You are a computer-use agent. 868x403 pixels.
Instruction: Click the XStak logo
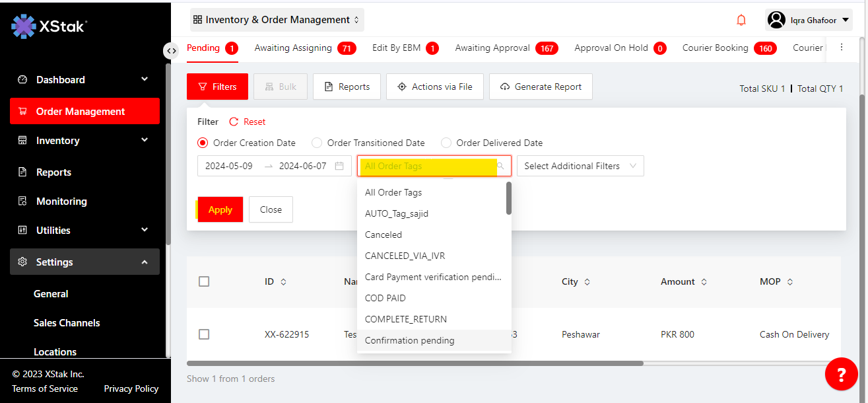click(50, 26)
